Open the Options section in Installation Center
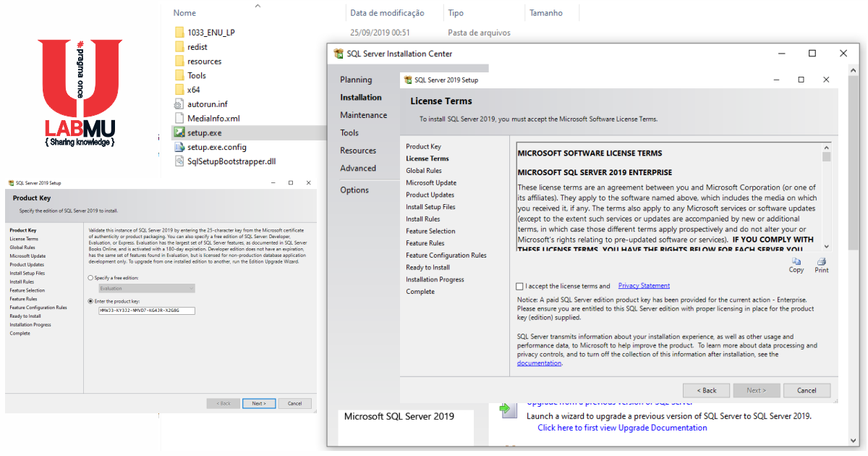Viewport: 868px width, 456px height. pos(354,190)
